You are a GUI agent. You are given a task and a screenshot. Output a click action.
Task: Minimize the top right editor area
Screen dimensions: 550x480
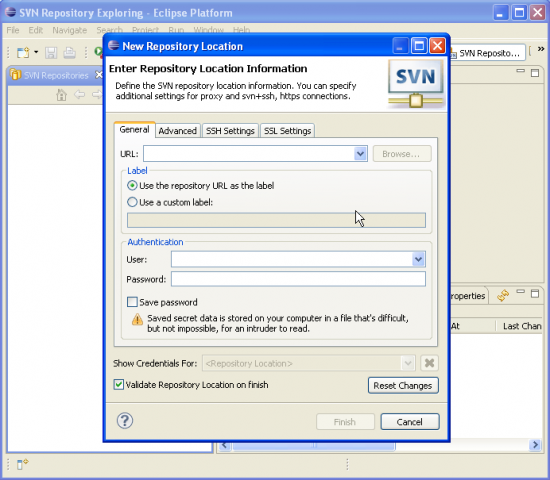[x=521, y=71]
